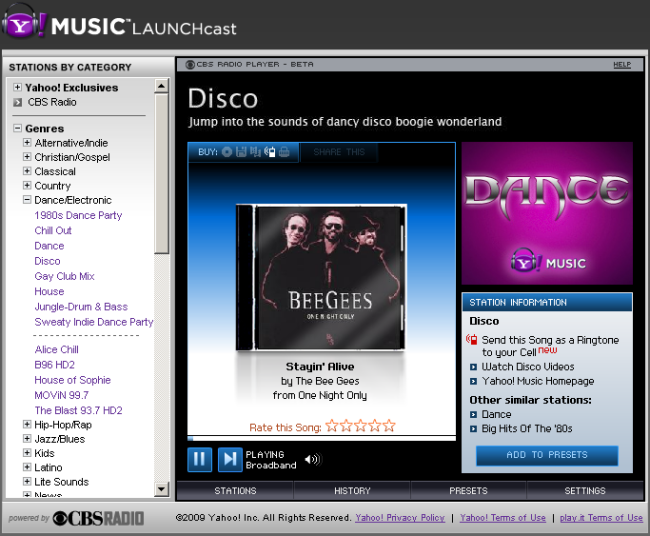Collapse the Genres section

pos(17,128)
